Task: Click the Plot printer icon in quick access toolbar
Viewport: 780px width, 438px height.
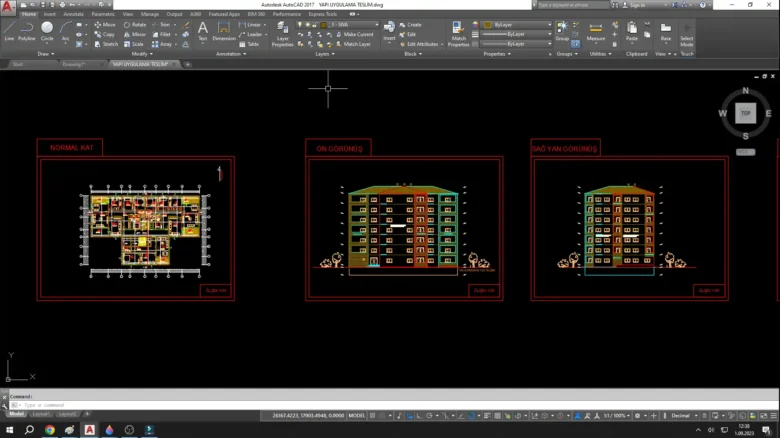Action: [62, 4]
